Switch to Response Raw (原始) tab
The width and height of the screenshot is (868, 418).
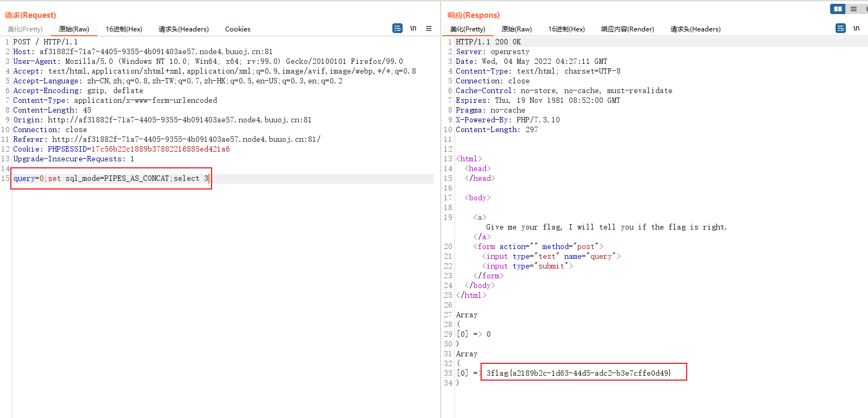pyautogui.click(x=517, y=29)
